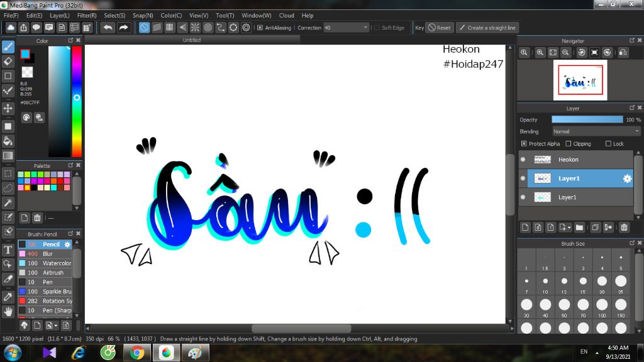The height and width of the screenshot is (362, 644).
Task: Select the Blur brush
Action: (45, 254)
